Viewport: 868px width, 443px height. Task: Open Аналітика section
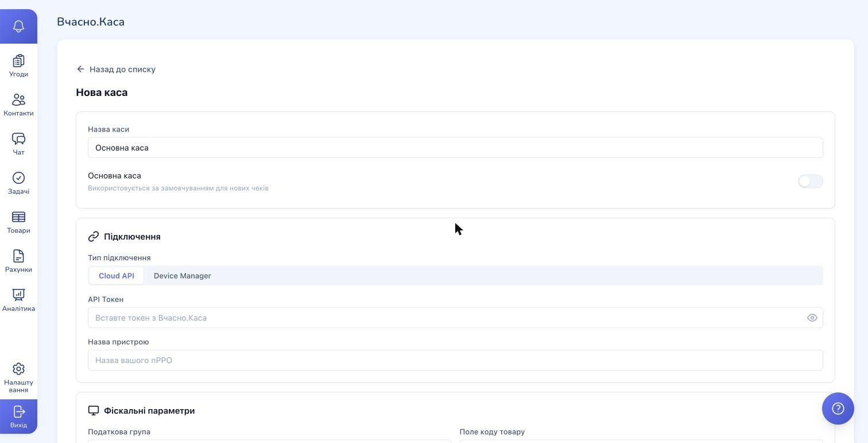[x=18, y=301]
